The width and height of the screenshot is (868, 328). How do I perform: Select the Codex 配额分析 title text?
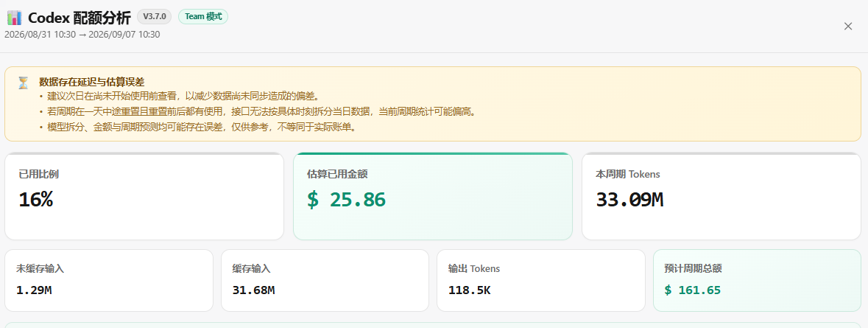[80, 17]
